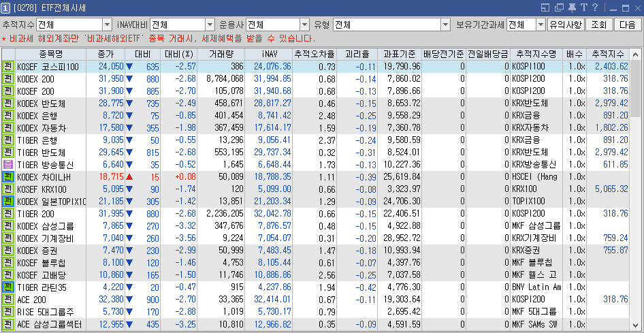Click the +0.08 change percent cell
Screen dimensions: 644x333
pyautogui.click(x=179, y=177)
